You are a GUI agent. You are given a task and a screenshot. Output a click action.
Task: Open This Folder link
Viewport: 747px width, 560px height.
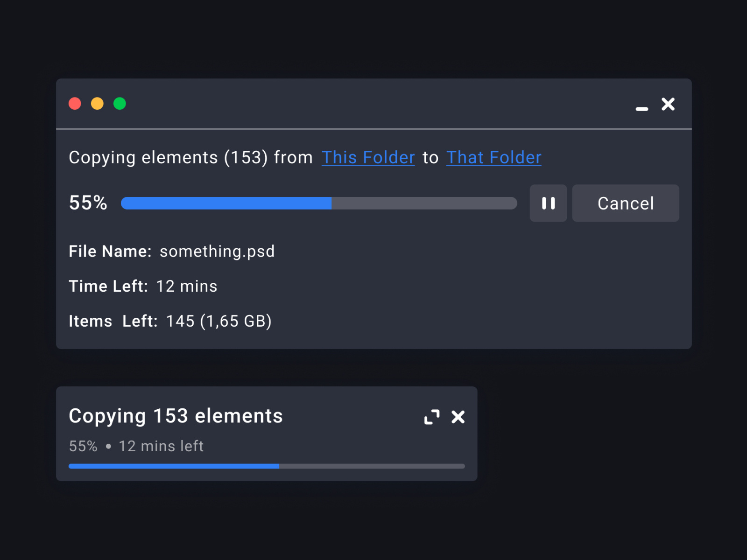pyautogui.click(x=368, y=157)
